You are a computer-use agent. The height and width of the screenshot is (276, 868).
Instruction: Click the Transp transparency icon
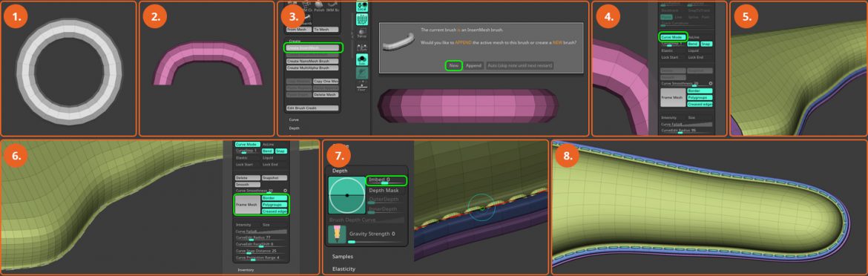(x=362, y=33)
